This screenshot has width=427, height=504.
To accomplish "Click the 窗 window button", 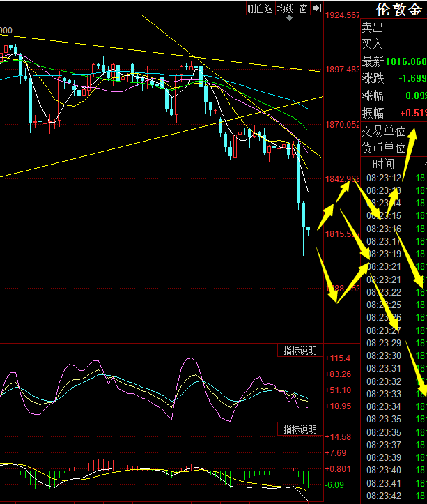I will click(x=303, y=8).
